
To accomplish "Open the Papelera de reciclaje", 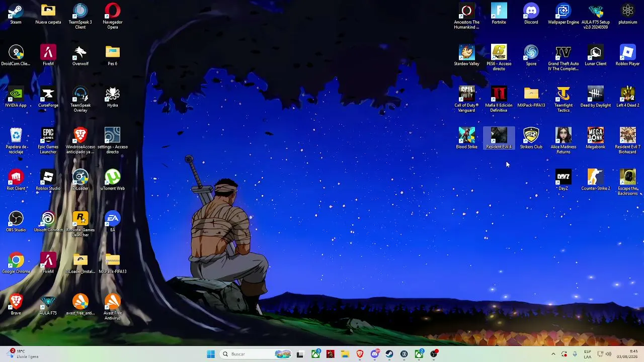I will click(x=16, y=141).
